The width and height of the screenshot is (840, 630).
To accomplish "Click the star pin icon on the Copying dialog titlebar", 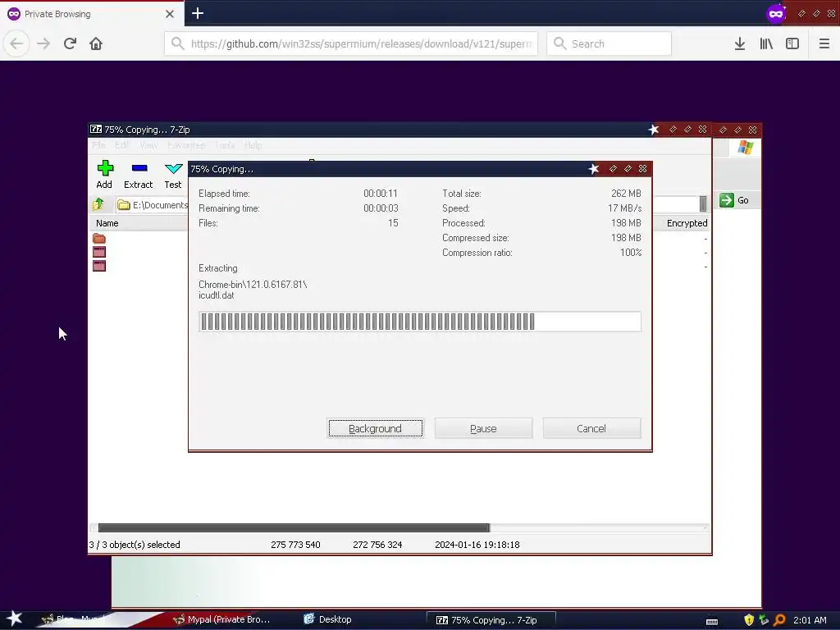I will click(594, 169).
